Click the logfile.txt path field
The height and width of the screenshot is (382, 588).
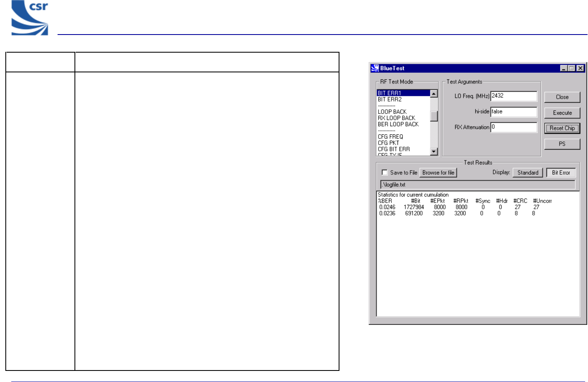click(x=478, y=185)
